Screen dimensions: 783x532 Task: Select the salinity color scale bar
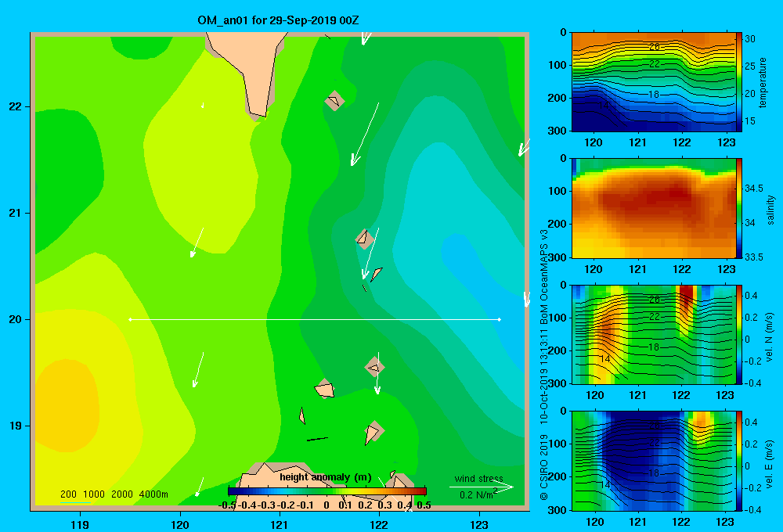(x=739, y=208)
